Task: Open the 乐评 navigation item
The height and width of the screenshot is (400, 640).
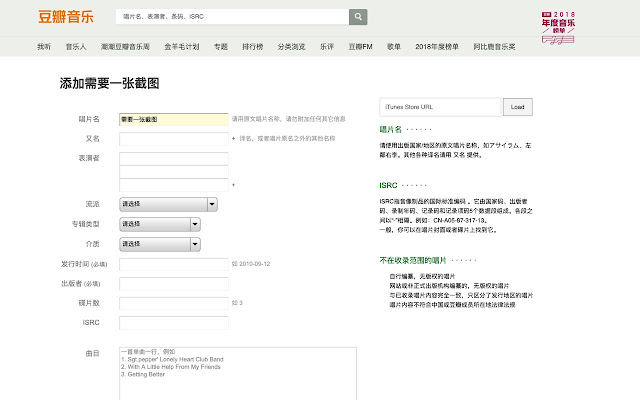Action: 327,47
